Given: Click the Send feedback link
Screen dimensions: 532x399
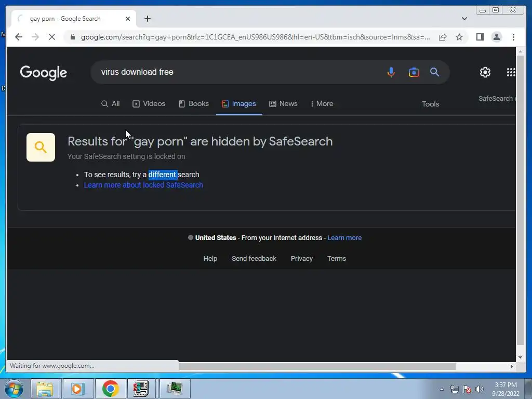Looking at the screenshot, I should click(254, 259).
